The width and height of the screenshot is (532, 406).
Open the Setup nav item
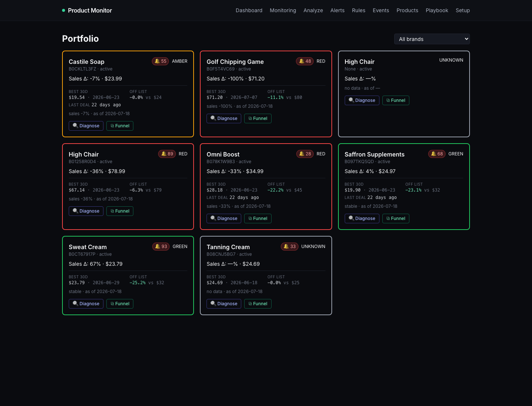[463, 10]
